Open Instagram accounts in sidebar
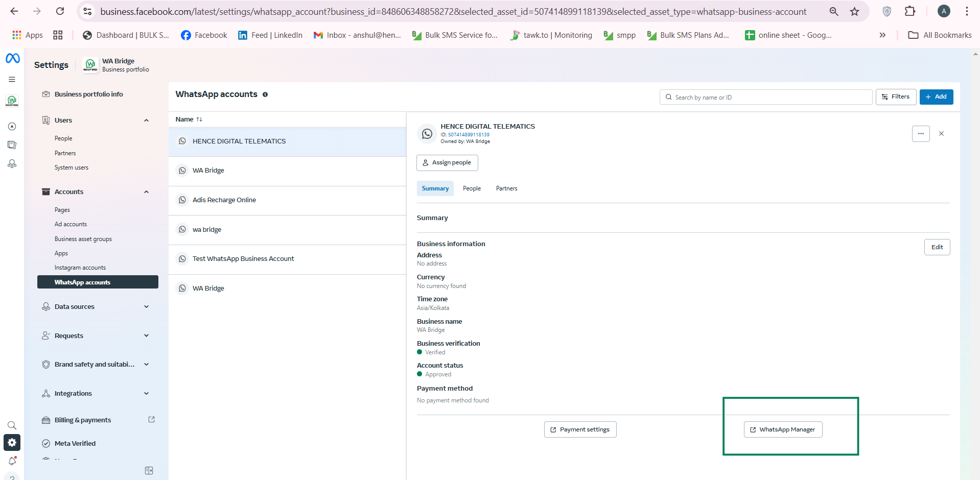This screenshot has height=480, width=980. click(80, 268)
